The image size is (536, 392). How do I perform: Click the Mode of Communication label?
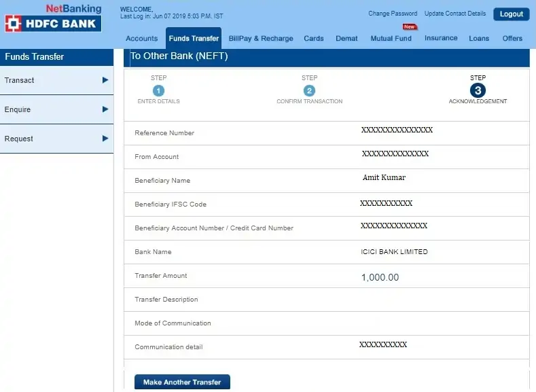tap(173, 323)
